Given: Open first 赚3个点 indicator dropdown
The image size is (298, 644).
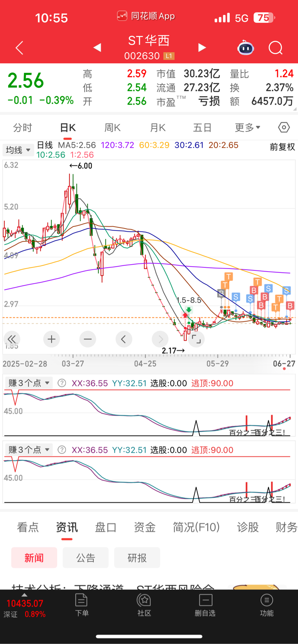Looking at the screenshot, I should tap(29, 383).
